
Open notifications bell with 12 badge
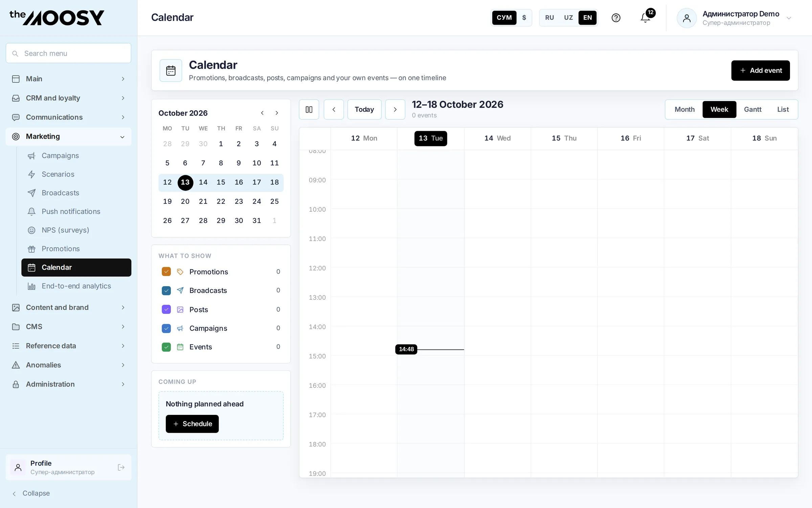(x=646, y=18)
